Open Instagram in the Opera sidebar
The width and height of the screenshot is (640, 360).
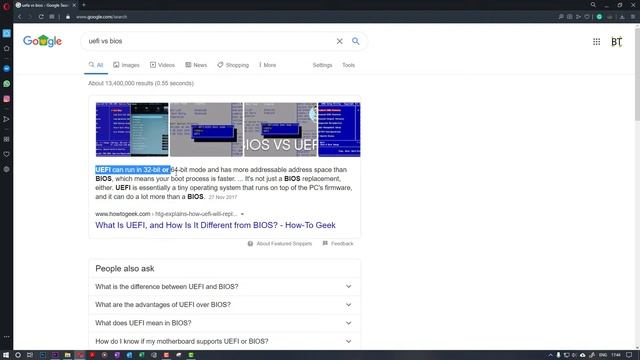click(7, 99)
